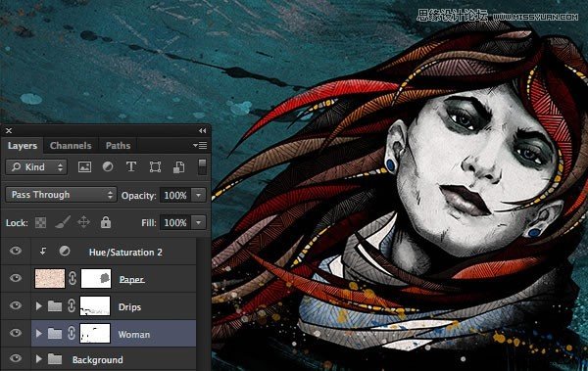Click the Fill 100% value field

[x=175, y=222]
